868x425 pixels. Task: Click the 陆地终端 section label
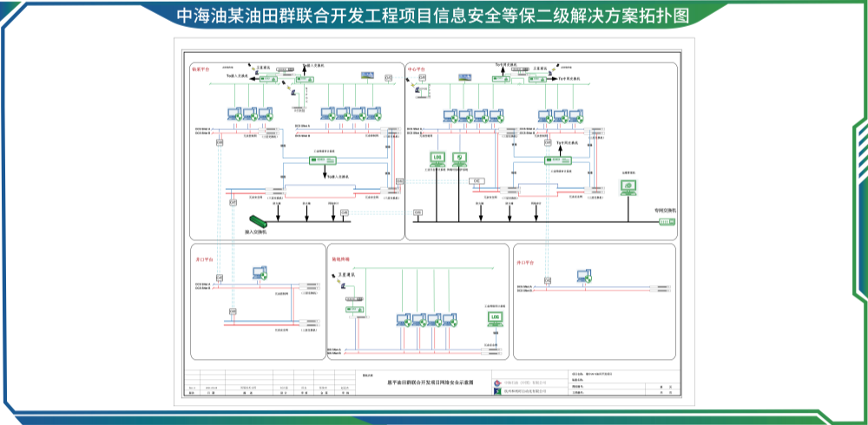pos(340,258)
